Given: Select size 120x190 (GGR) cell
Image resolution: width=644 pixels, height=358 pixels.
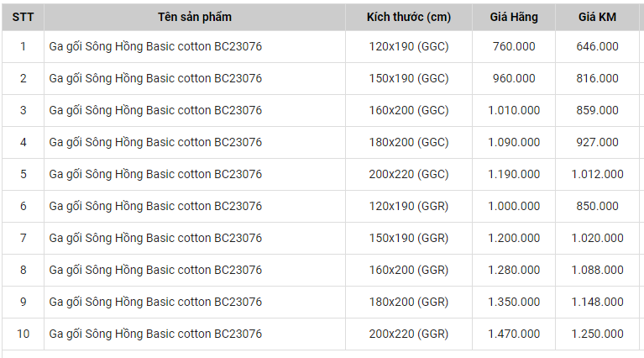Looking at the screenshot, I should [x=409, y=207].
